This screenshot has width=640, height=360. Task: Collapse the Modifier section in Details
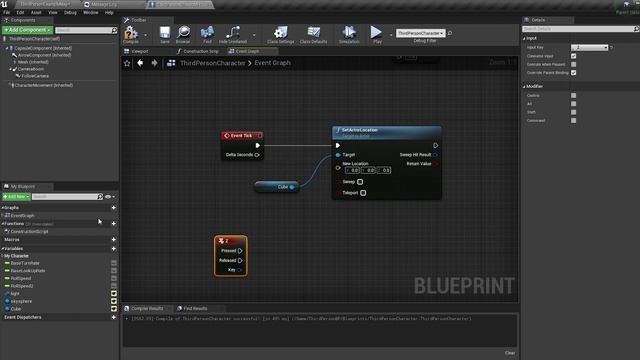pos(524,87)
